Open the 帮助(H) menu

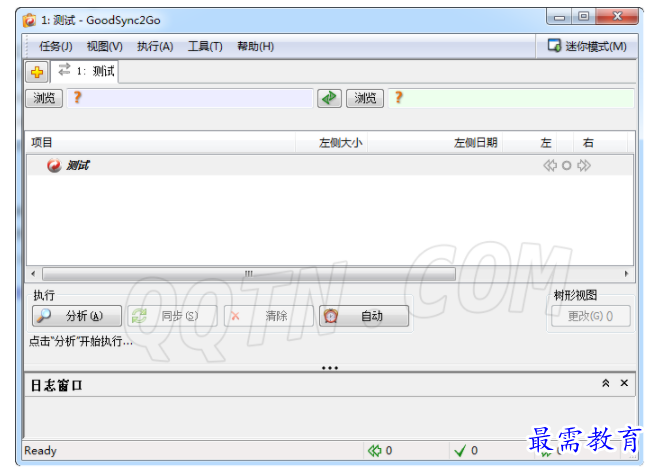tap(255, 46)
